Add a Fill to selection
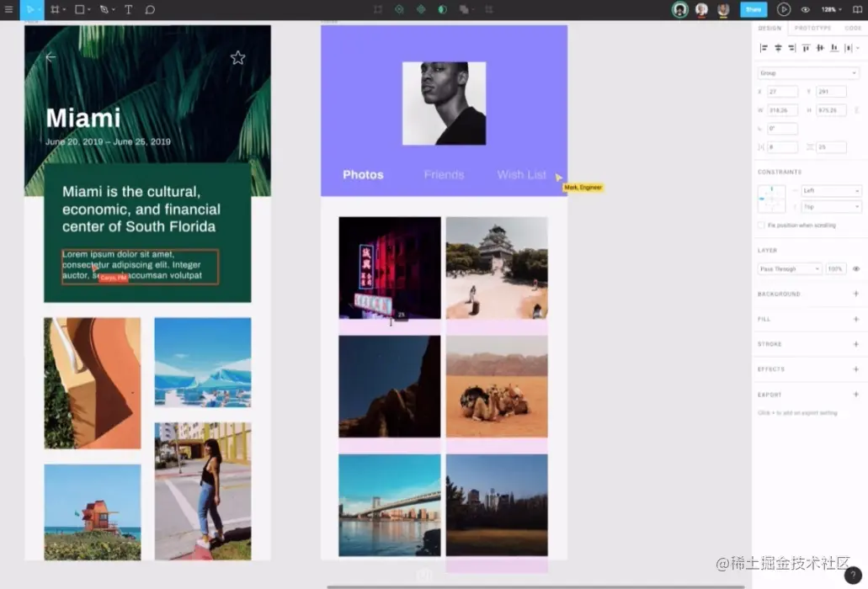The image size is (868, 589). 856,319
